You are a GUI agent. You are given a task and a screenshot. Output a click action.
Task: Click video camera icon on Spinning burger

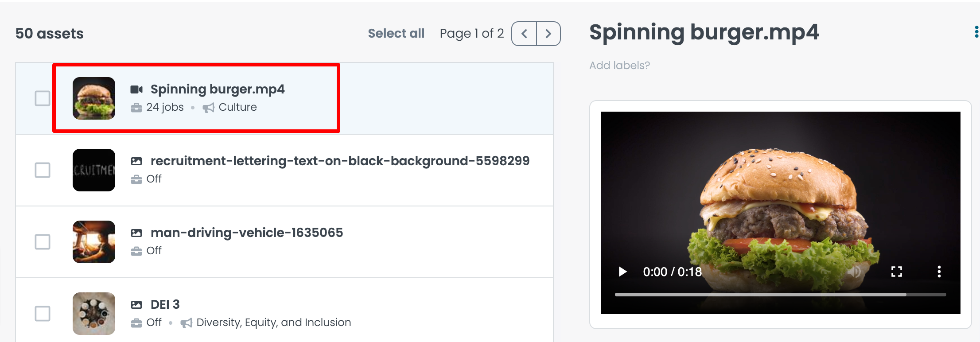tap(136, 89)
